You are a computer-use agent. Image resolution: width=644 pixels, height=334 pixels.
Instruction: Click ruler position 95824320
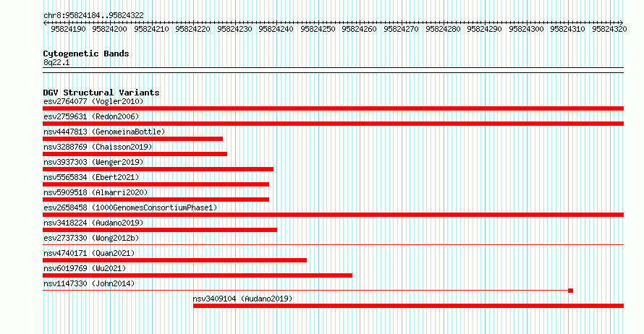609,29
